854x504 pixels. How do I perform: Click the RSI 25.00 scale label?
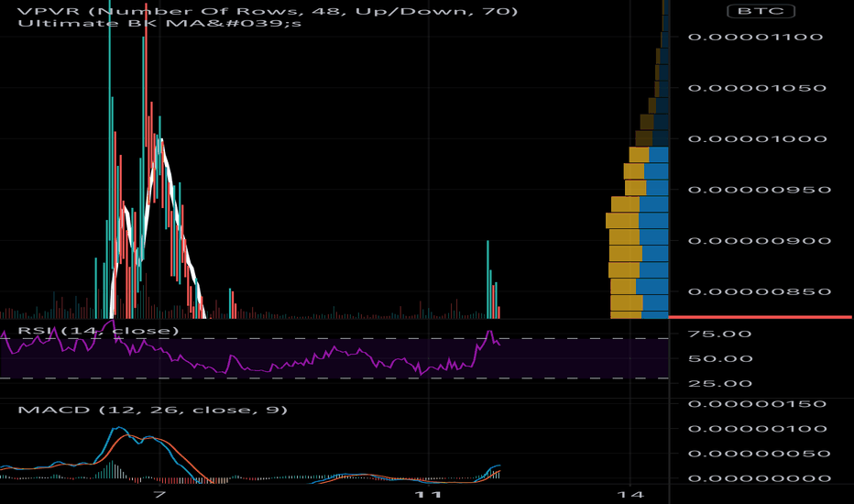click(x=720, y=384)
